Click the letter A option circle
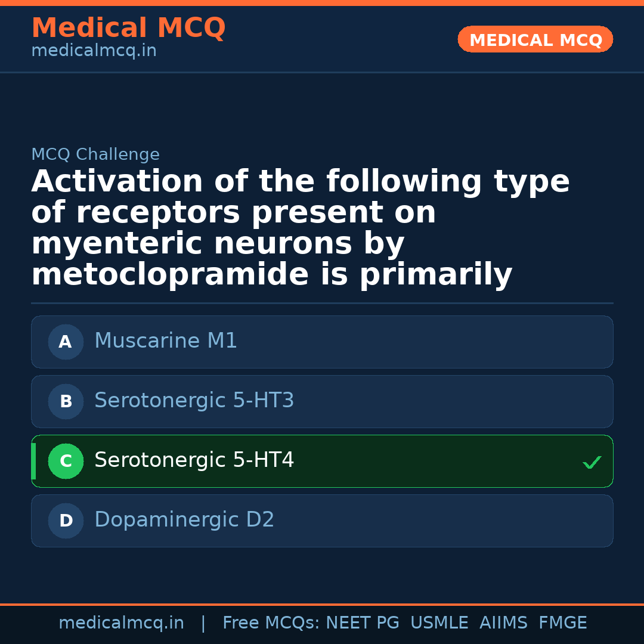Screen dimensions: 644x644 [66, 342]
